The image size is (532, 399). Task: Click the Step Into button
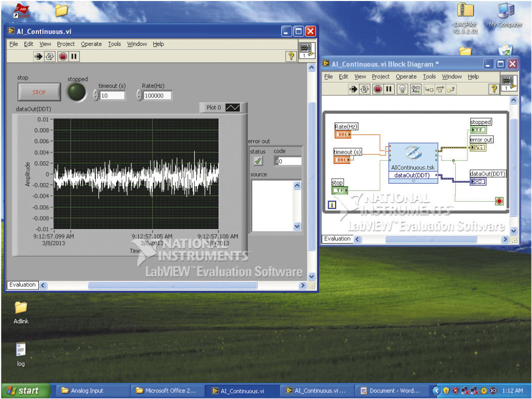429,89
